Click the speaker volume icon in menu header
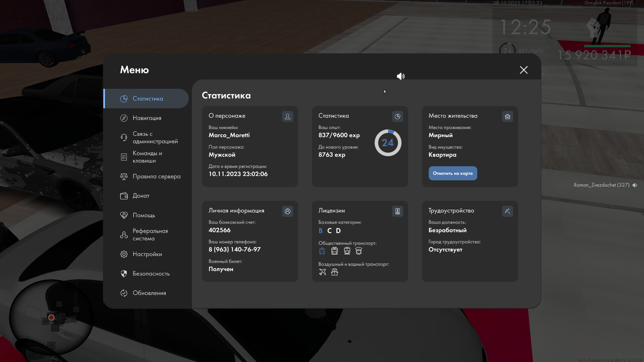The height and width of the screenshot is (362, 644). click(x=400, y=76)
